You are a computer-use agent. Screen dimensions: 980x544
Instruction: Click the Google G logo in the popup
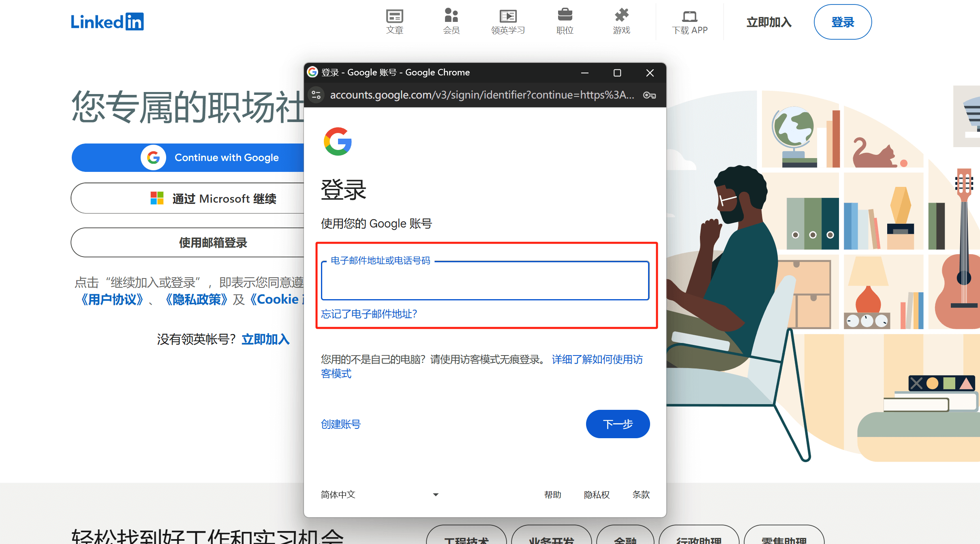338,141
